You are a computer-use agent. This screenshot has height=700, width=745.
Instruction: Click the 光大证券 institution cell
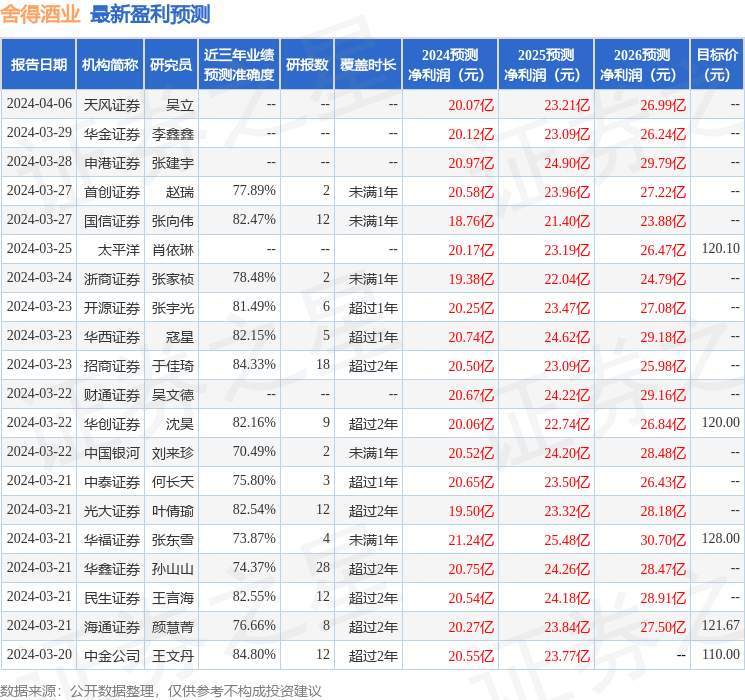pyautogui.click(x=112, y=511)
